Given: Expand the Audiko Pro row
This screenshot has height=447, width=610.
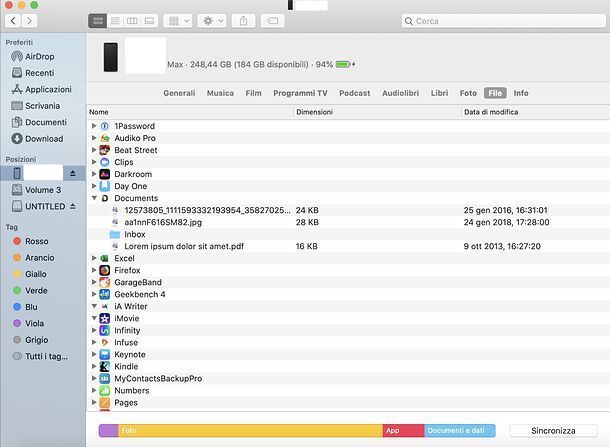Looking at the screenshot, I should pos(94,138).
